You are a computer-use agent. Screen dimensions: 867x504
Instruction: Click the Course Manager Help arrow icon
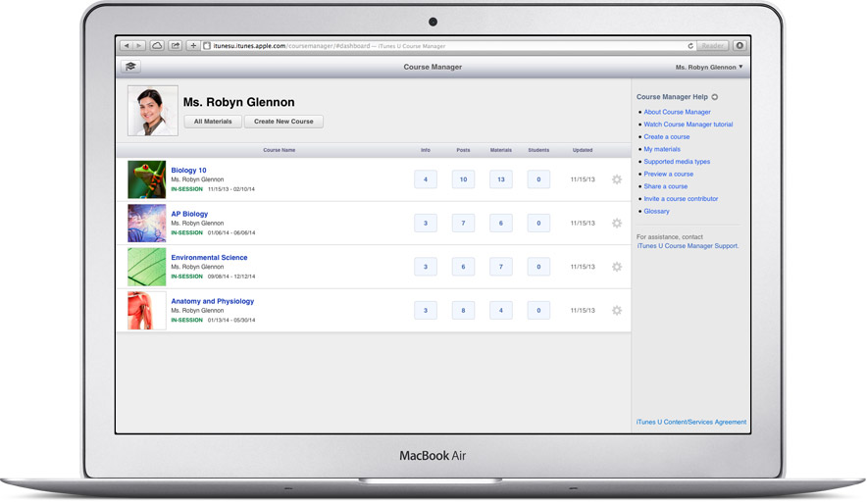(715, 97)
